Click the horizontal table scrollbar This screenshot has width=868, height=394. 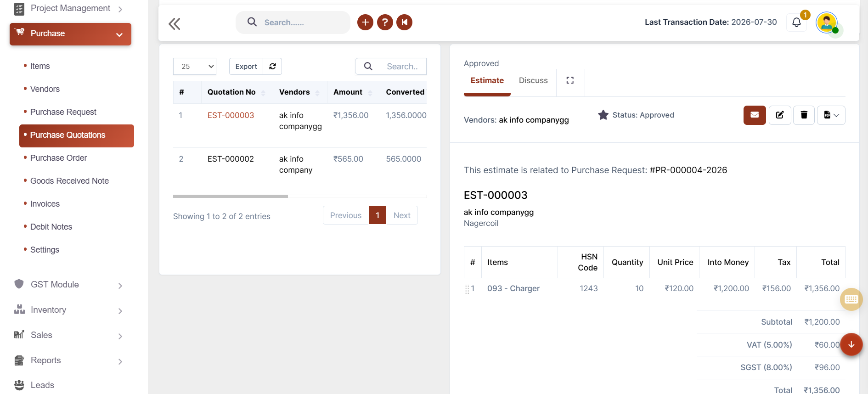231,196
